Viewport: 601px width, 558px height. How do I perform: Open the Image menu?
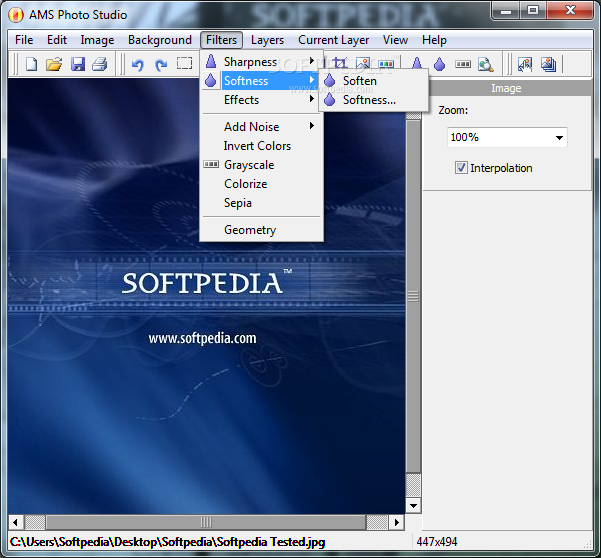97,40
